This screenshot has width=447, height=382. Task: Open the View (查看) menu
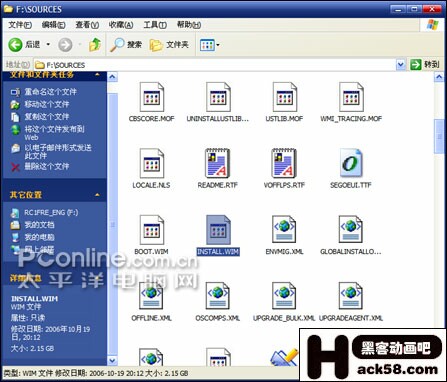coord(87,25)
